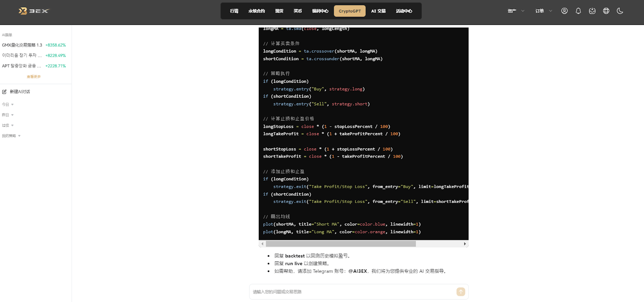644x302 pixels.
Task: Open the 现货 spot menu
Action: [279, 11]
